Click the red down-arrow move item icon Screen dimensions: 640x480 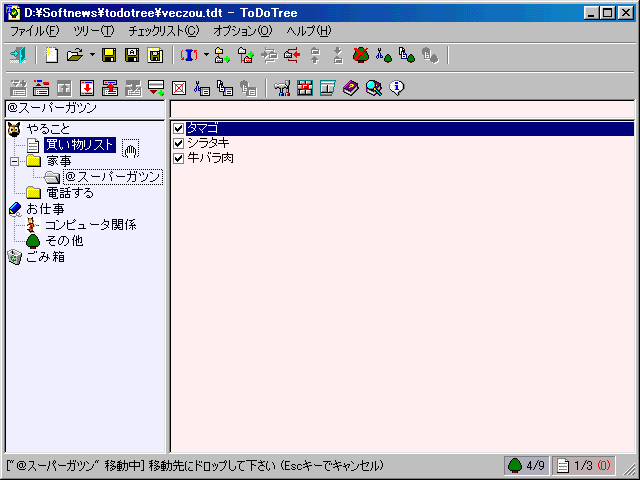(x=87, y=88)
